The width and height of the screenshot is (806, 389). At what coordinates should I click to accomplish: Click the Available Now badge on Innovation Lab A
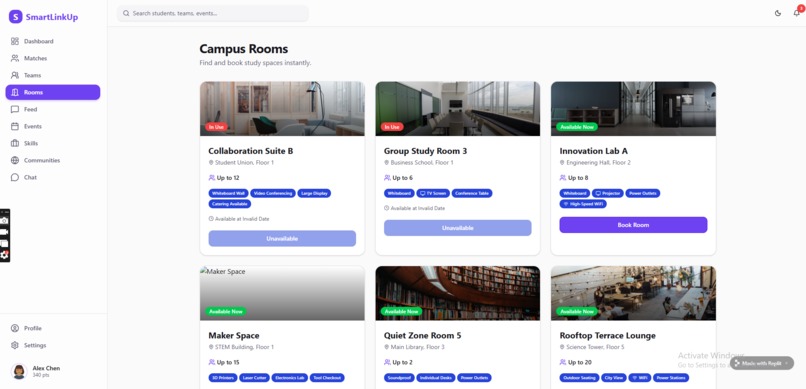pyautogui.click(x=577, y=126)
